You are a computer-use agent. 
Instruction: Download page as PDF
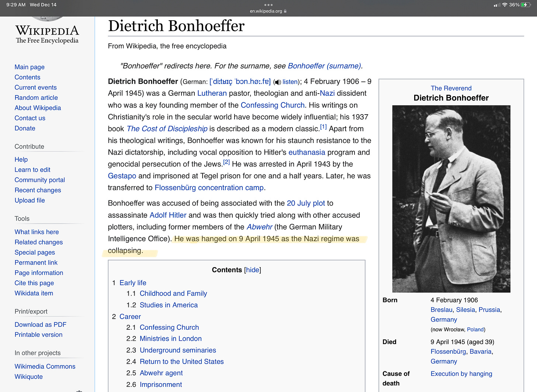(x=41, y=325)
